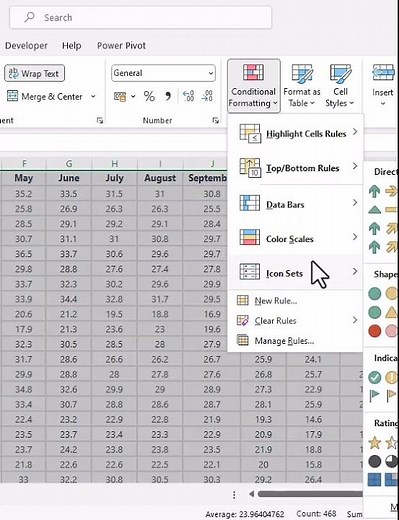
Task: Click sheet tab bar resize handle dots
Action: point(234,495)
